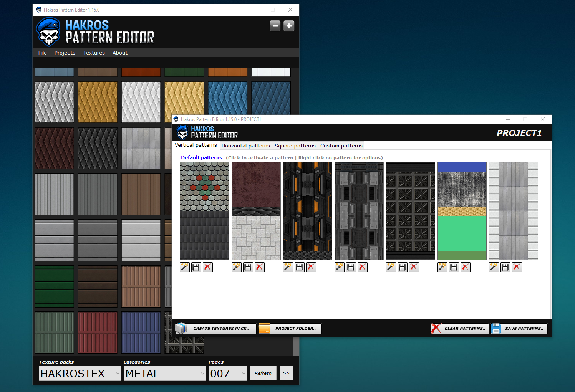The width and height of the screenshot is (575, 392).
Task: Delete the black crate grid pattern
Action: [x=414, y=267]
